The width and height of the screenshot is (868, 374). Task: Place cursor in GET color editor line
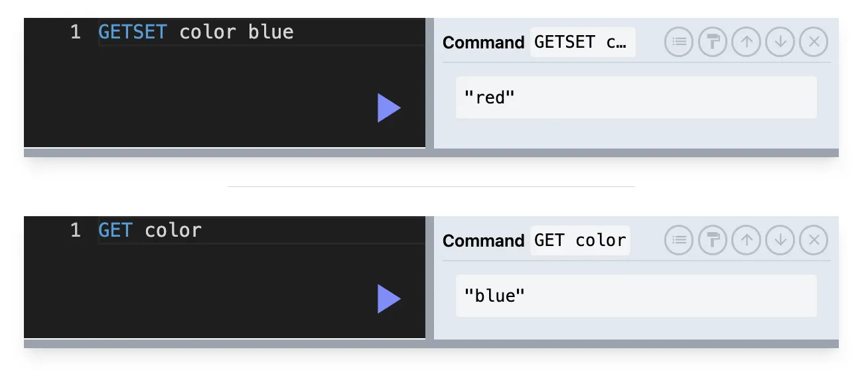(261, 230)
